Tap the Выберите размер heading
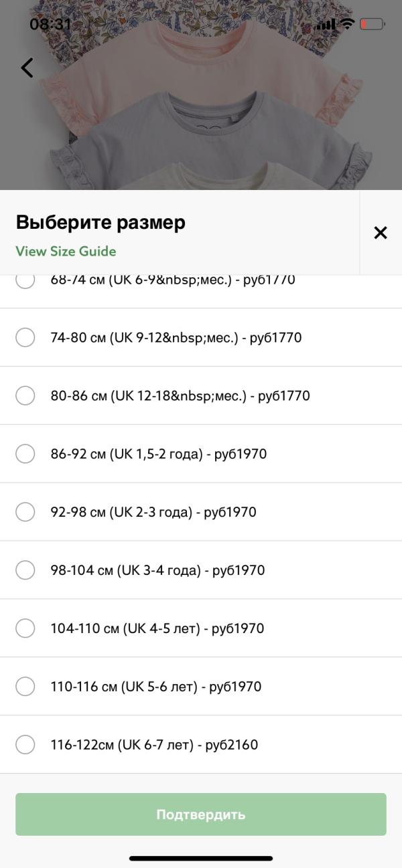The image size is (402, 868). pyautogui.click(x=100, y=222)
